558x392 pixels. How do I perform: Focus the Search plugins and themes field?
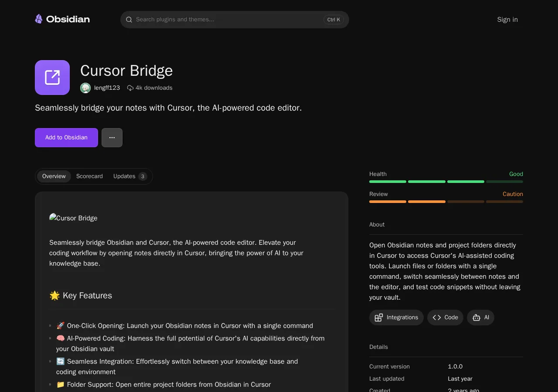[x=235, y=20]
